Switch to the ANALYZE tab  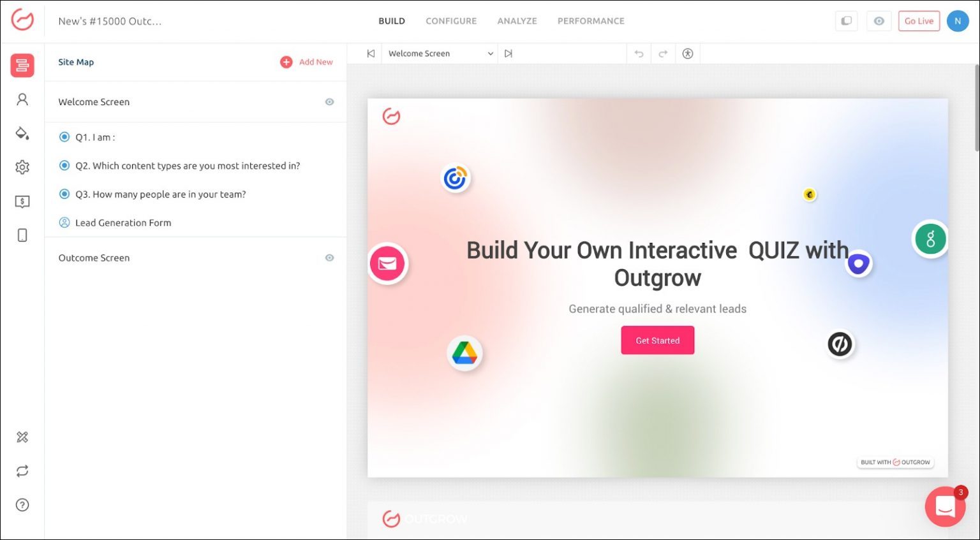click(517, 21)
